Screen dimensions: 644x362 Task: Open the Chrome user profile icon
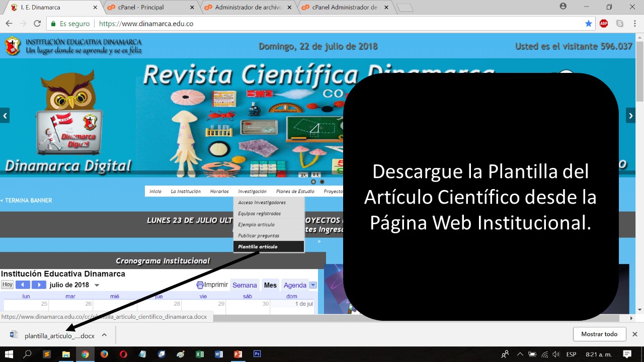[563, 7]
